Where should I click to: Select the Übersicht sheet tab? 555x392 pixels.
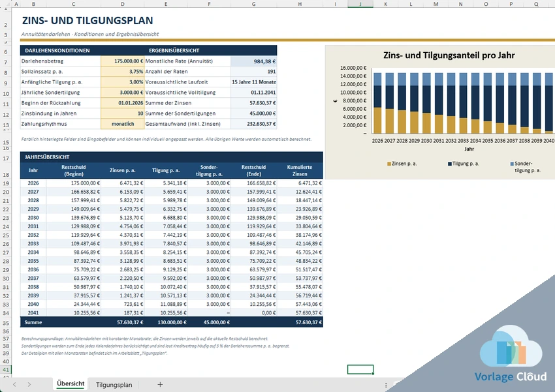(x=71, y=384)
